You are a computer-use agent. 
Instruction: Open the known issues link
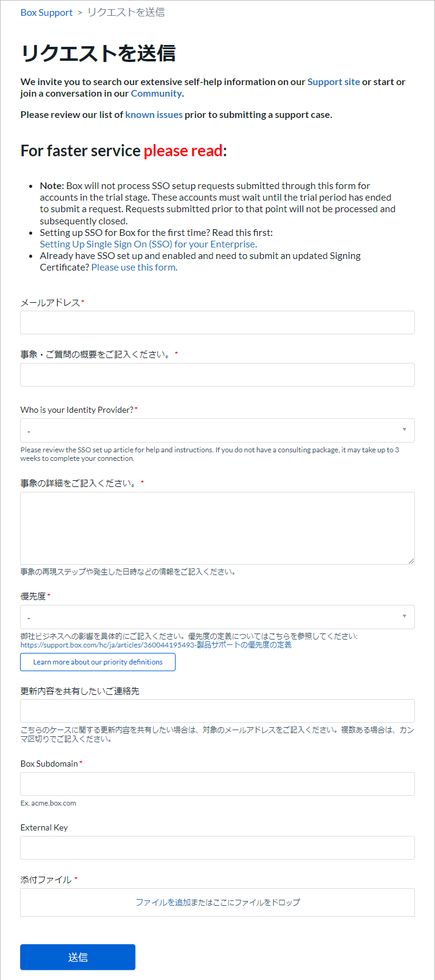[x=154, y=115]
